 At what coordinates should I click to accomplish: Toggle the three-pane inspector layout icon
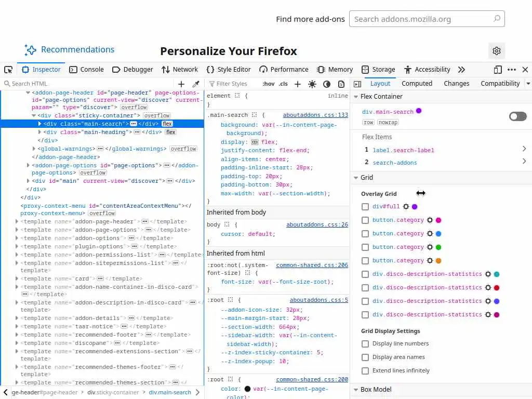357,84
